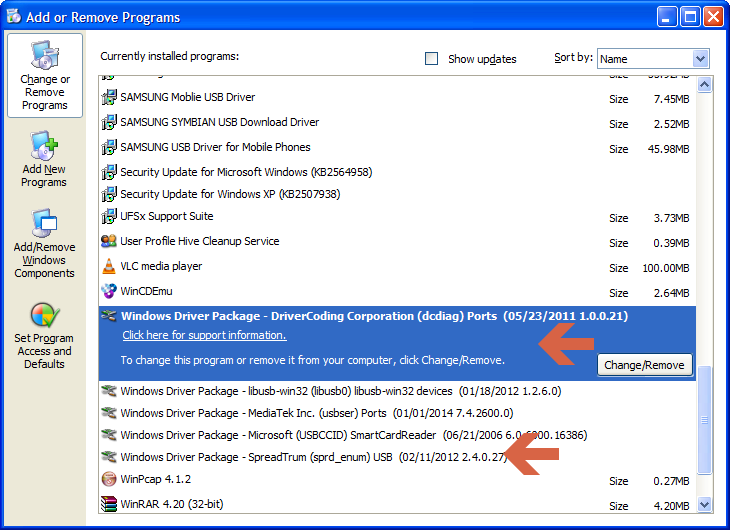This screenshot has height=530, width=730.
Task: Select Windows Driver Package libusb-win32 entry
Action: click(x=397, y=391)
